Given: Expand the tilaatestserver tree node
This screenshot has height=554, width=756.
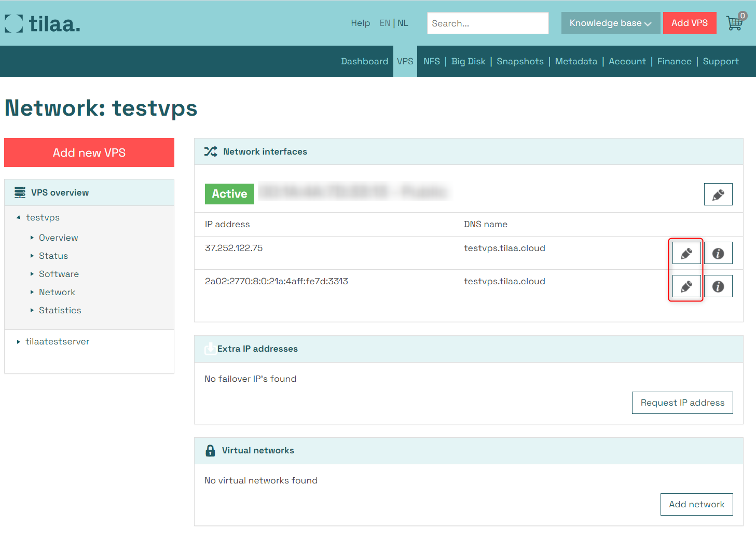Looking at the screenshot, I should pos(19,341).
